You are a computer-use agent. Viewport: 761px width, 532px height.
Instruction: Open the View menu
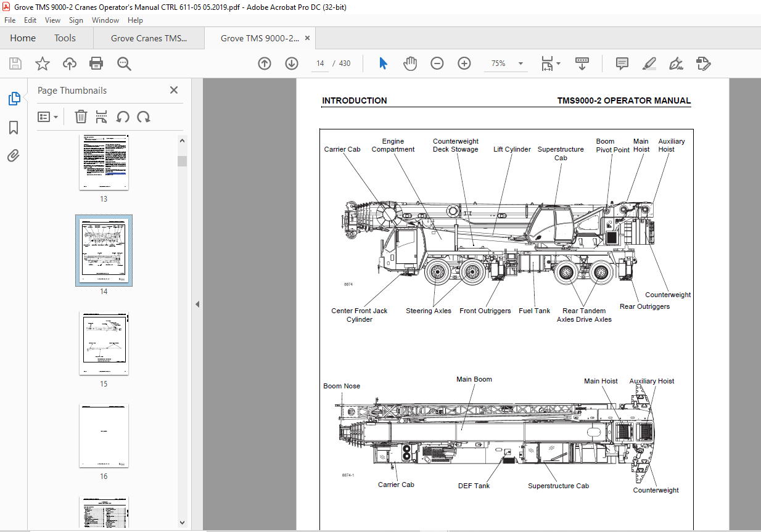[x=53, y=20]
